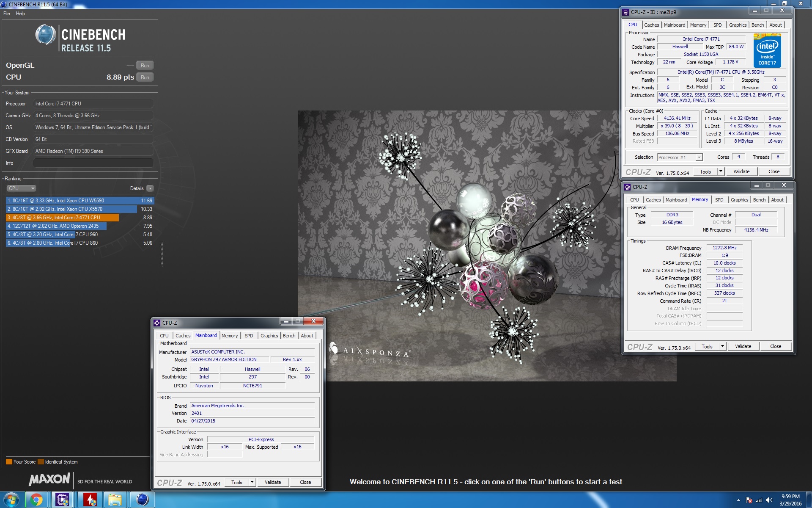Click the panel splitter grip handle
The image size is (812, 508).
pyautogui.click(x=162, y=254)
